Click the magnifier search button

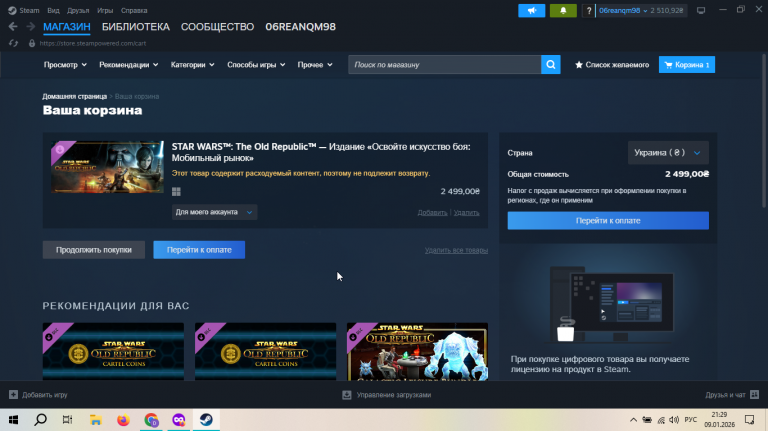551,65
